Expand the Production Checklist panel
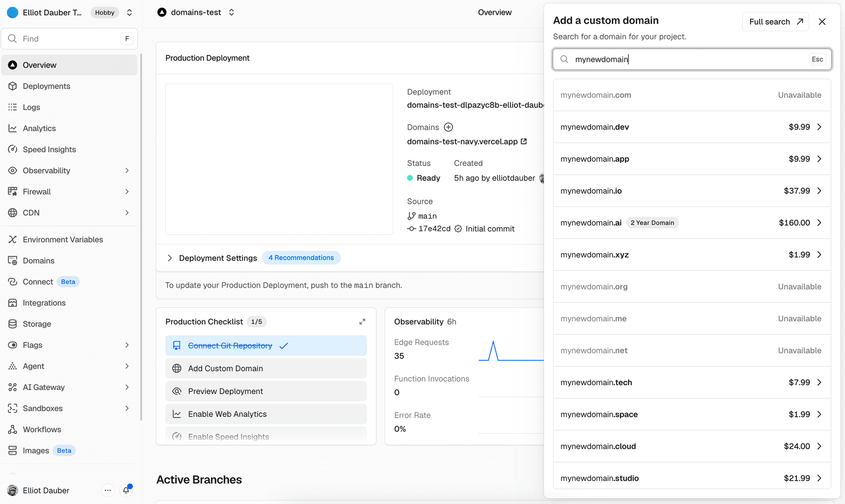The image size is (845, 504). pos(362,322)
